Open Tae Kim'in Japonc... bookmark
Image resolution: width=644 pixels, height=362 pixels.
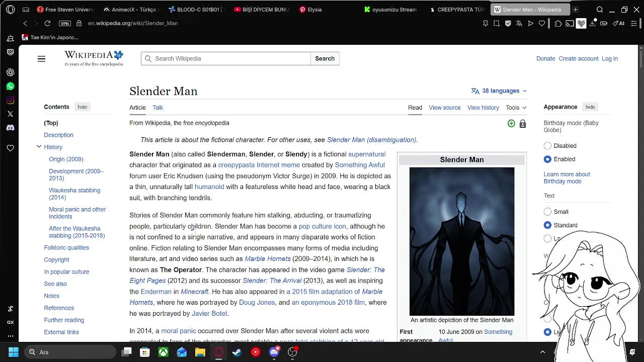(x=50, y=37)
